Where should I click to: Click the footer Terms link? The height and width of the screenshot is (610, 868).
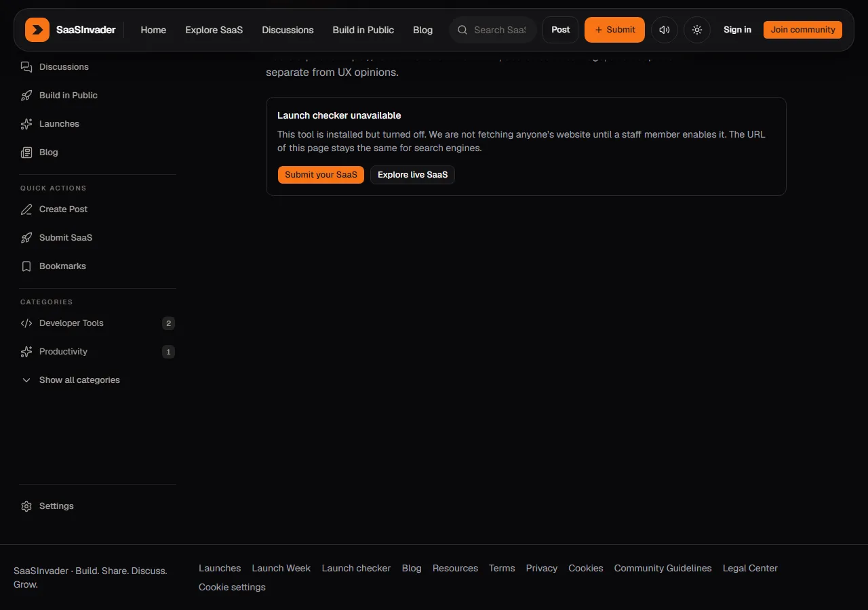(x=502, y=569)
